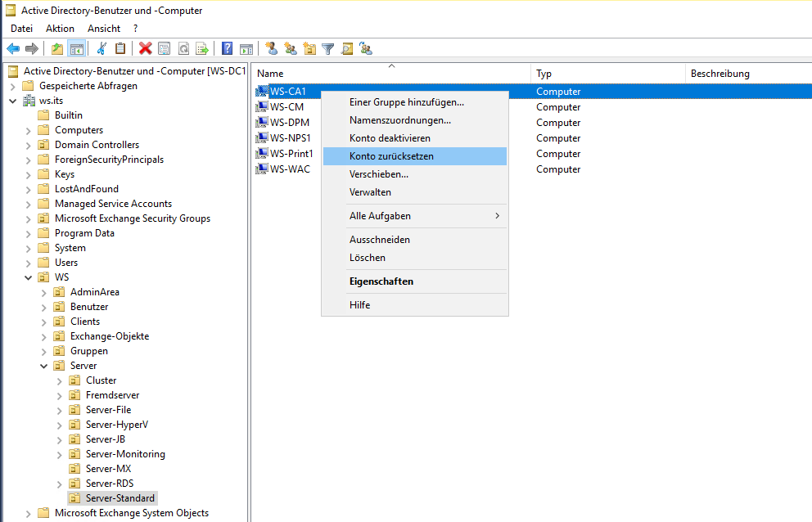The image size is (812, 522).
Task: Click the blue Help question icon
Action: coord(227,48)
